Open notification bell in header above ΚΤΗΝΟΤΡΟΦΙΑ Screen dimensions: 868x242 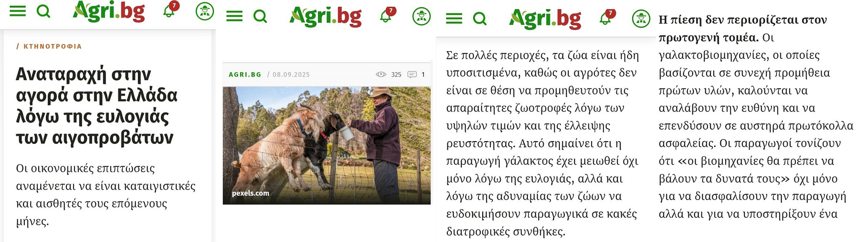tap(169, 10)
